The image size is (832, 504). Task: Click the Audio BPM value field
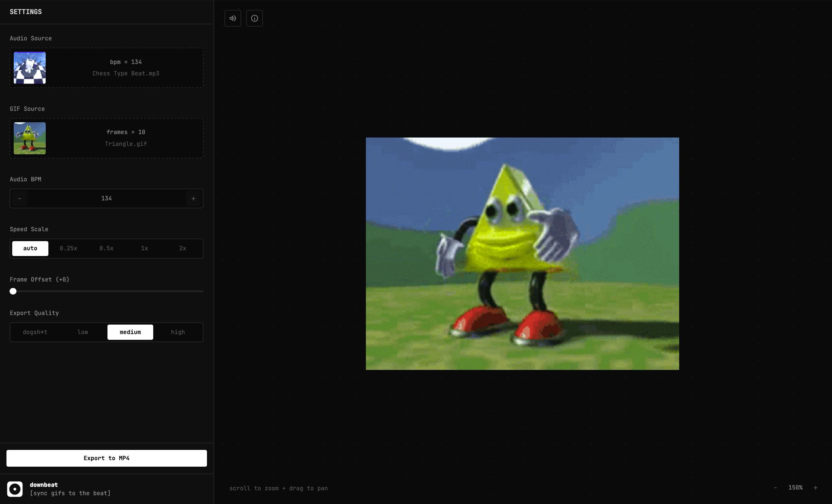tap(106, 198)
